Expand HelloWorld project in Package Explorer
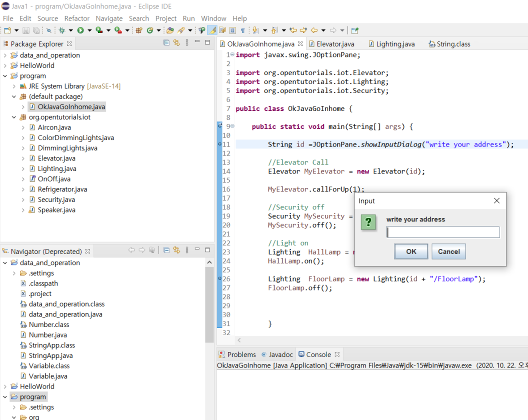Screen dimensions: 528x420 (x=5, y=65)
